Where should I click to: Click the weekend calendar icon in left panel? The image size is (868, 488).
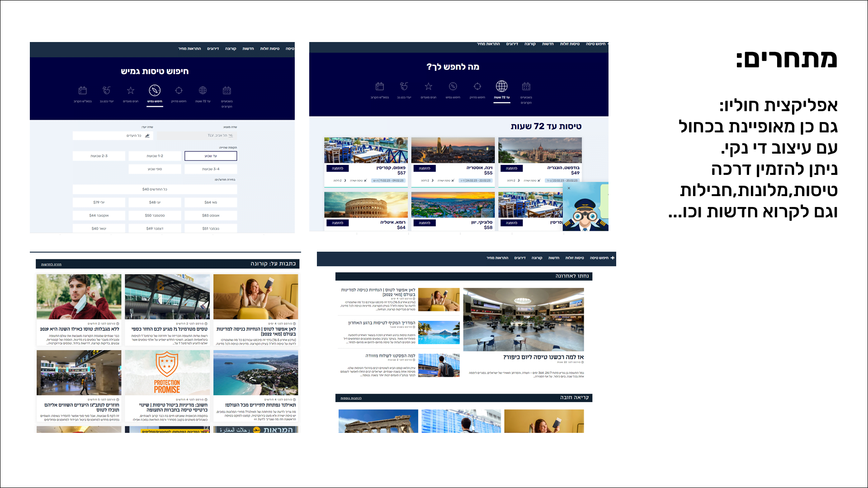82,90
